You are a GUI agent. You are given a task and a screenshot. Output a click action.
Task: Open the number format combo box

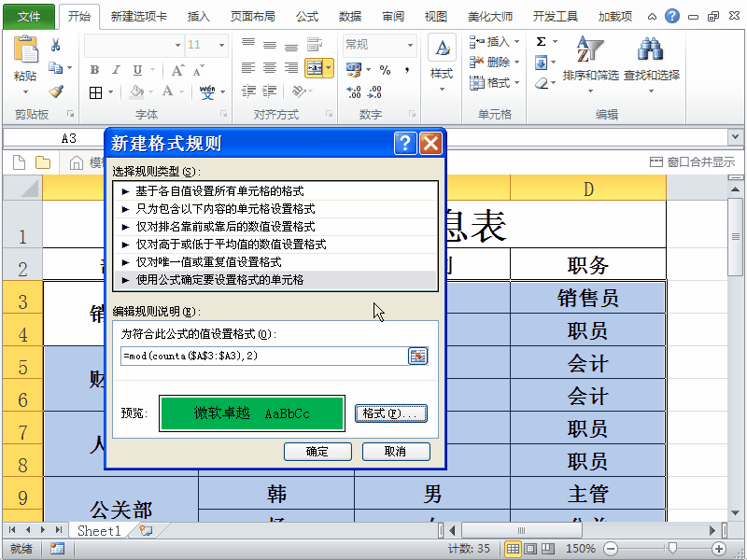(380, 45)
